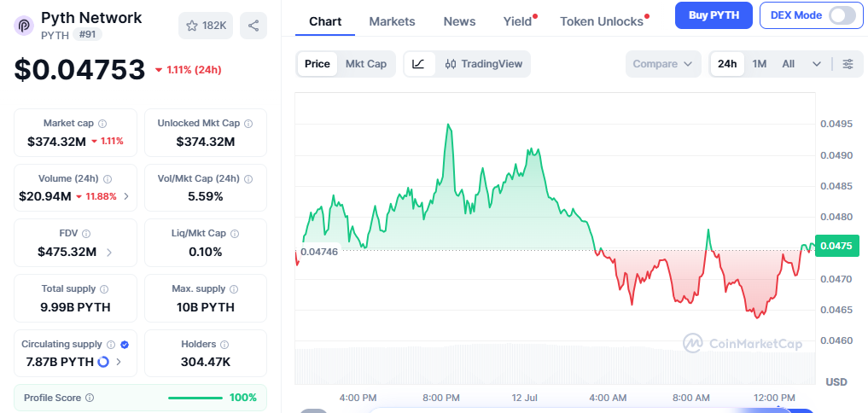868x413 pixels.
Task: Open Circulating supply info icon
Action: (x=111, y=345)
